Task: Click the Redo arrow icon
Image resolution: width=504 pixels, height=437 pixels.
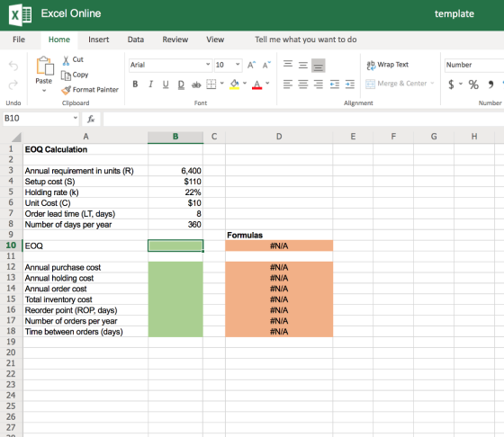Action: click(x=13, y=85)
